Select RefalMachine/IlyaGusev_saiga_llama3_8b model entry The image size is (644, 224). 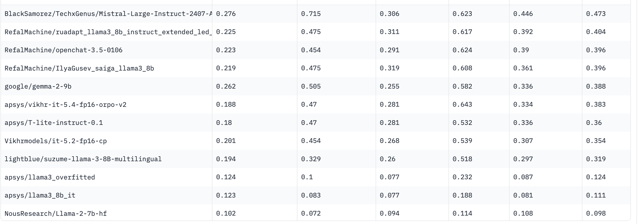click(79, 68)
